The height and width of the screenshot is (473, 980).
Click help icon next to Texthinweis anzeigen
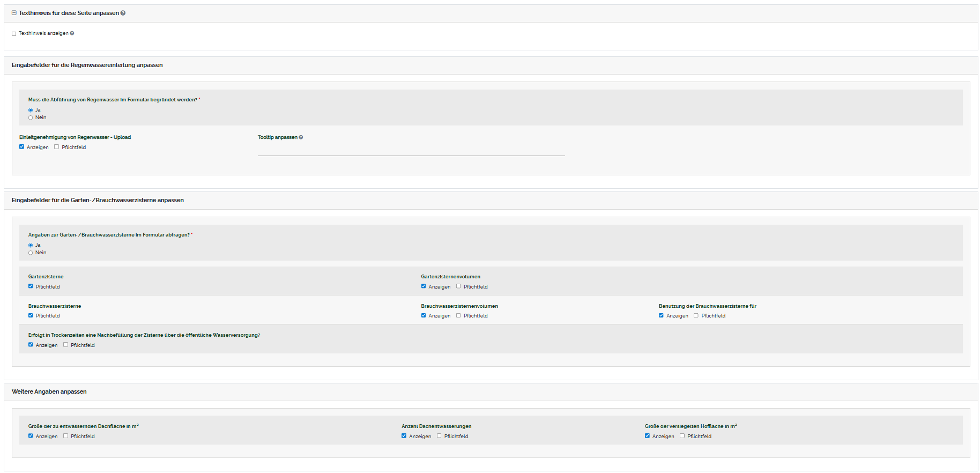pos(72,33)
